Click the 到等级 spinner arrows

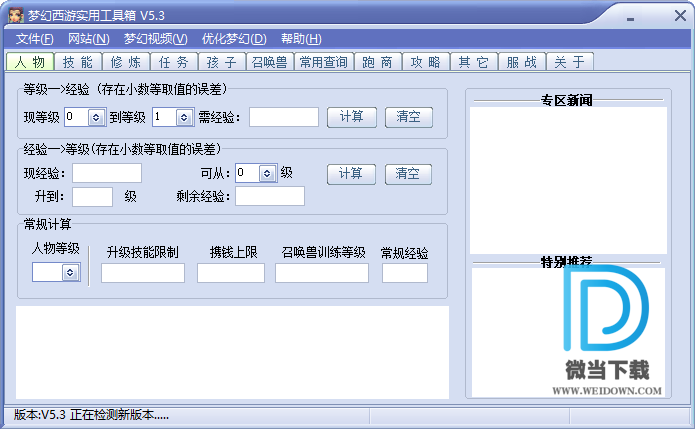tap(184, 117)
